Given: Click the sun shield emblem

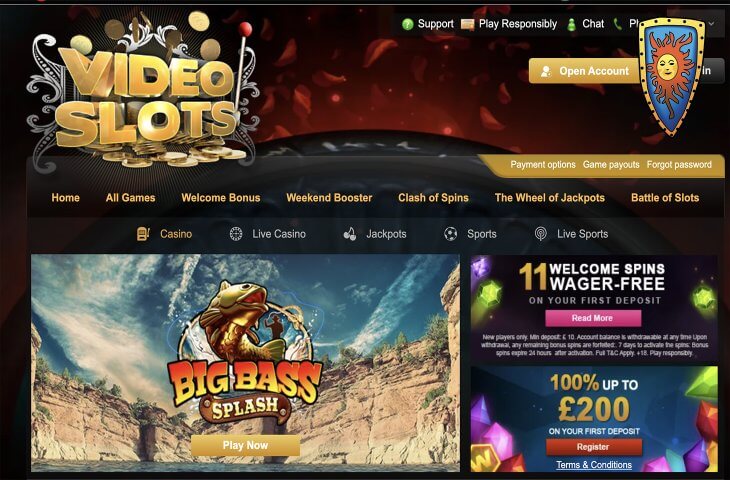Looking at the screenshot, I should tap(671, 76).
